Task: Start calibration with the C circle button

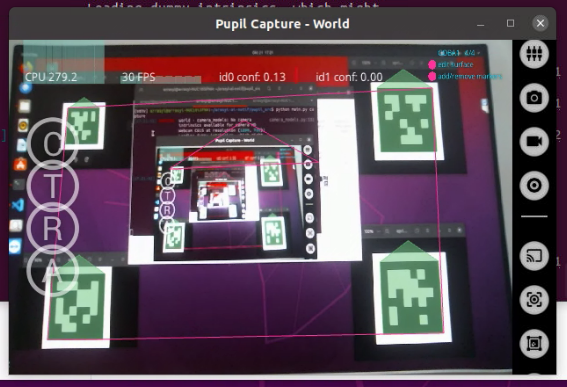Action: click(x=52, y=143)
